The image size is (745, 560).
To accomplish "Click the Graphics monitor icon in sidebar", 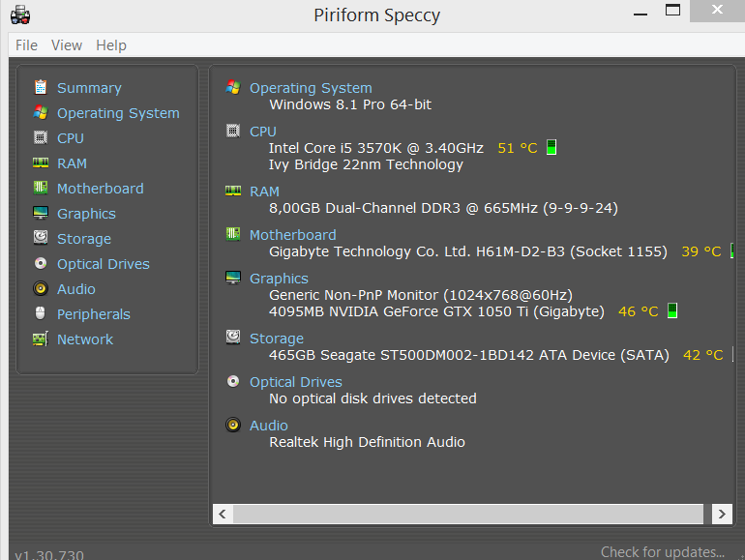I will (41, 213).
